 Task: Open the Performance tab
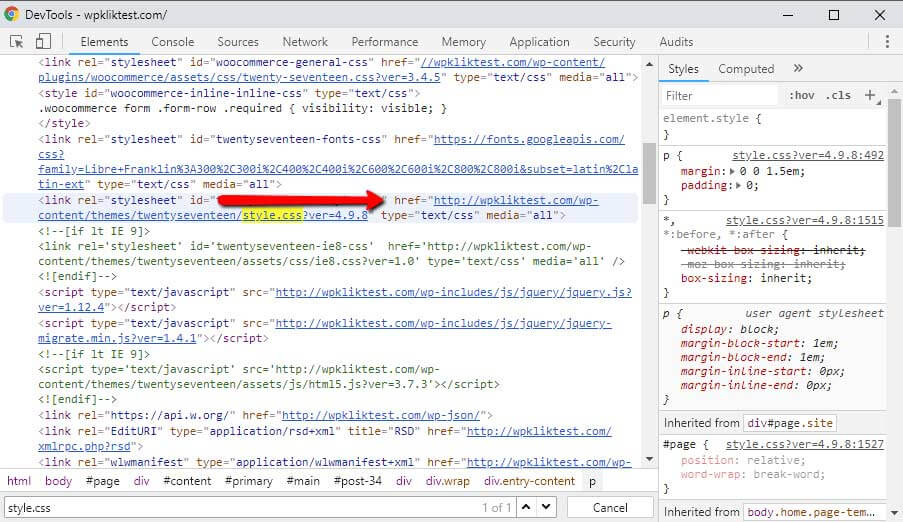[x=385, y=41]
